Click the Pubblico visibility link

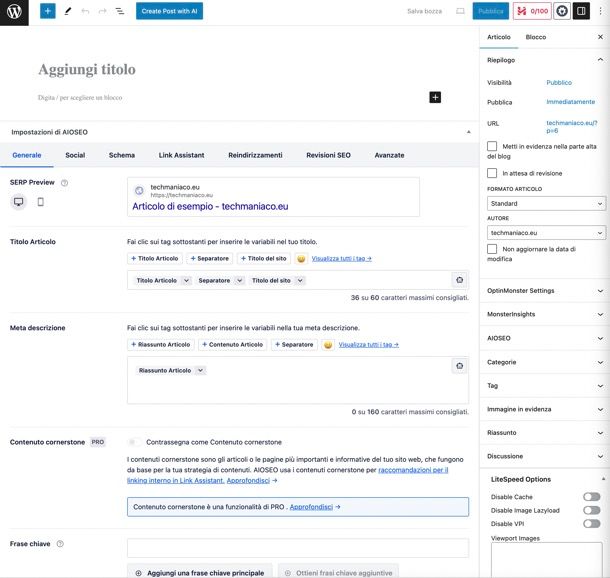point(559,82)
